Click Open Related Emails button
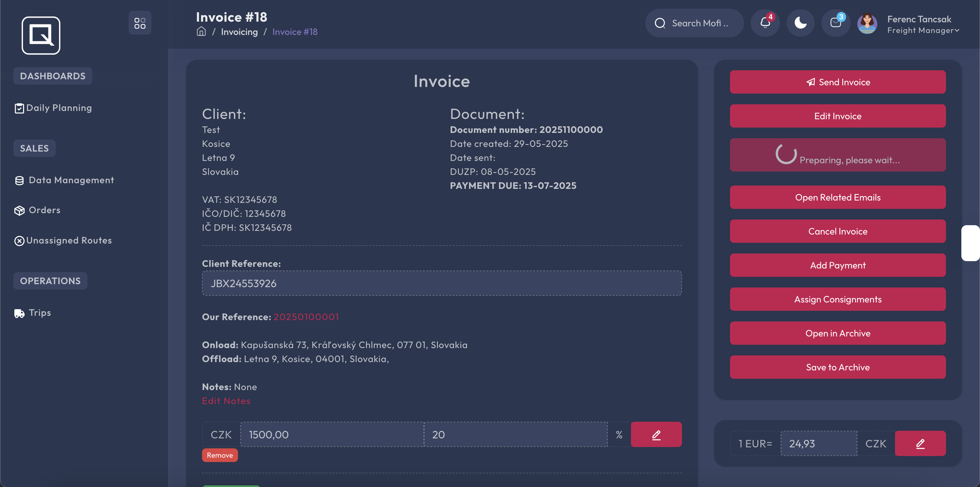980x487 pixels. coord(838,197)
